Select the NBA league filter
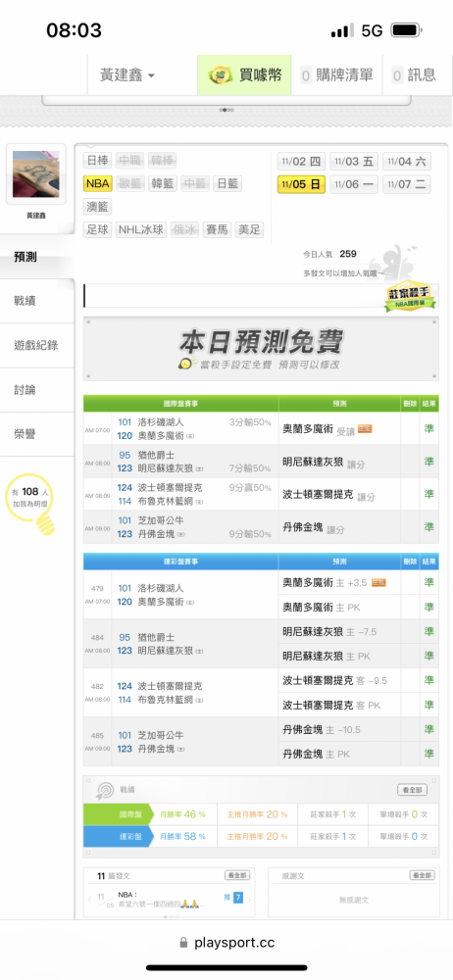The image size is (453, 980). [98, 183]
